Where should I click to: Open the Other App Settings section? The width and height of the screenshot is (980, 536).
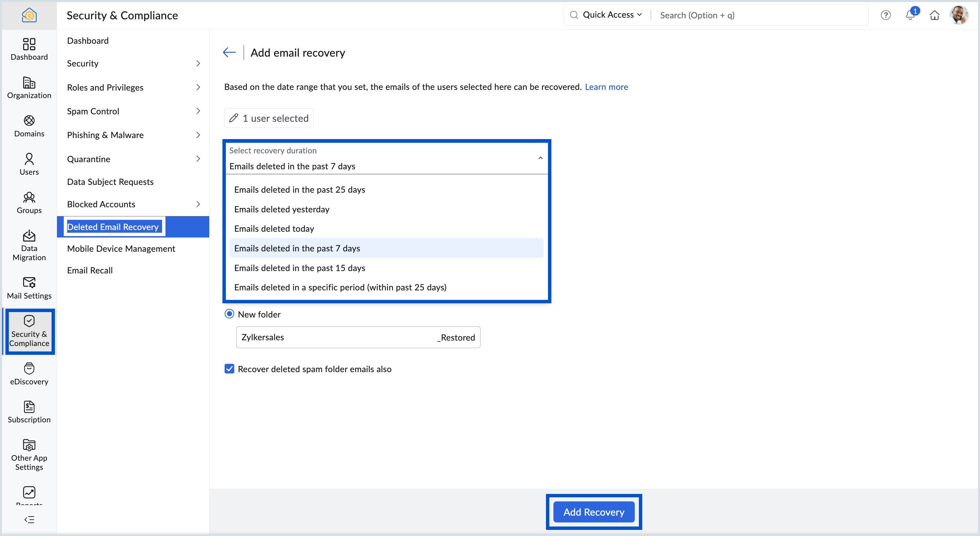click(x=29, y=454)
